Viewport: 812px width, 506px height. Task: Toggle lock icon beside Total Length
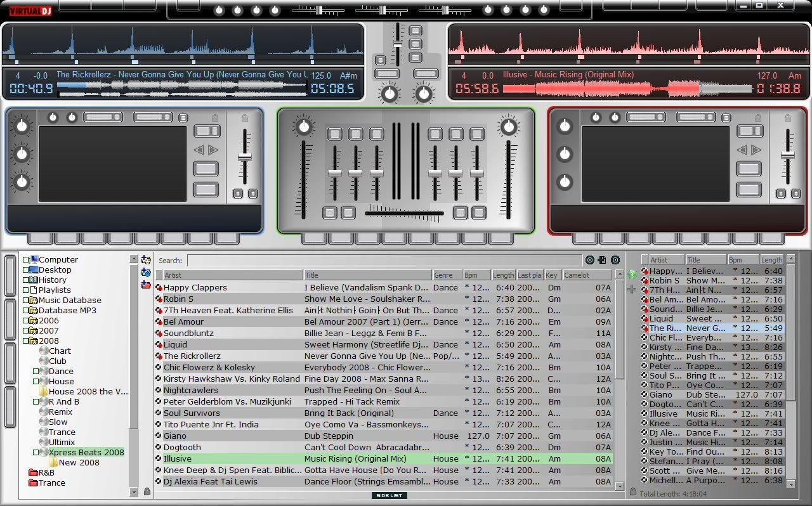(x=633, y=492)
